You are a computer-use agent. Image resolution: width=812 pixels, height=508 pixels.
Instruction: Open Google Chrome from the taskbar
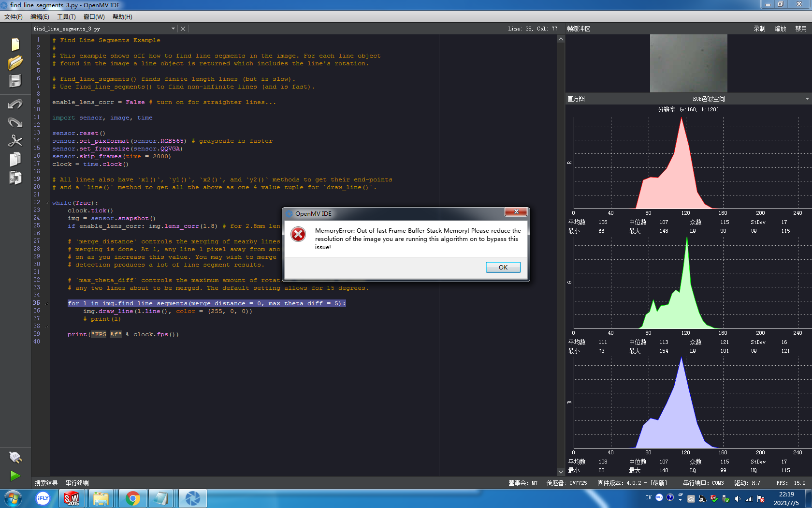click(x=132, y=498)
